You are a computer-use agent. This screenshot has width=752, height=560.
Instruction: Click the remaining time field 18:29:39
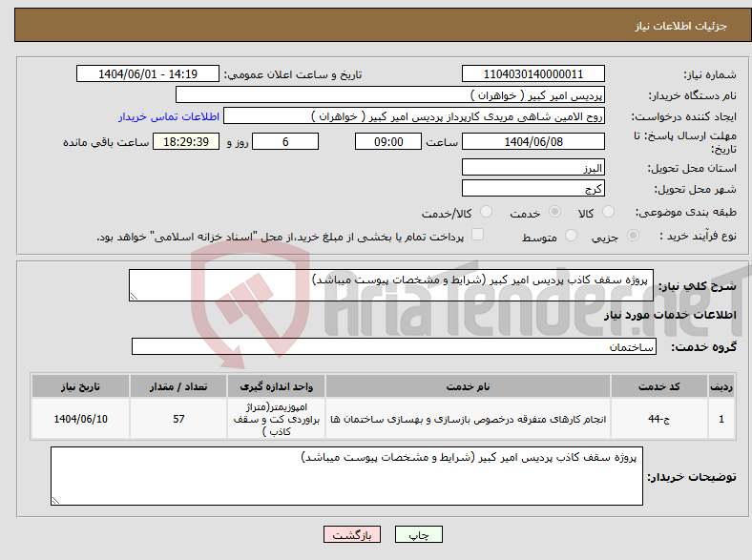186,141
